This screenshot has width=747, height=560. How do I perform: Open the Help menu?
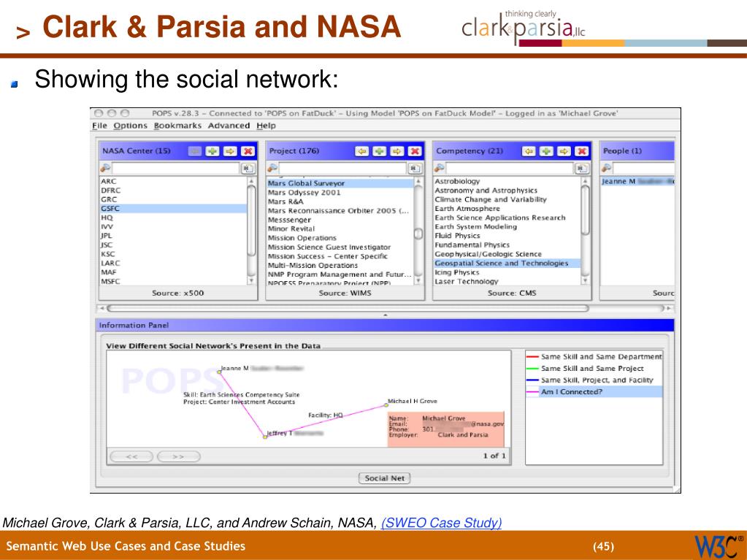(x=266, y=126)
